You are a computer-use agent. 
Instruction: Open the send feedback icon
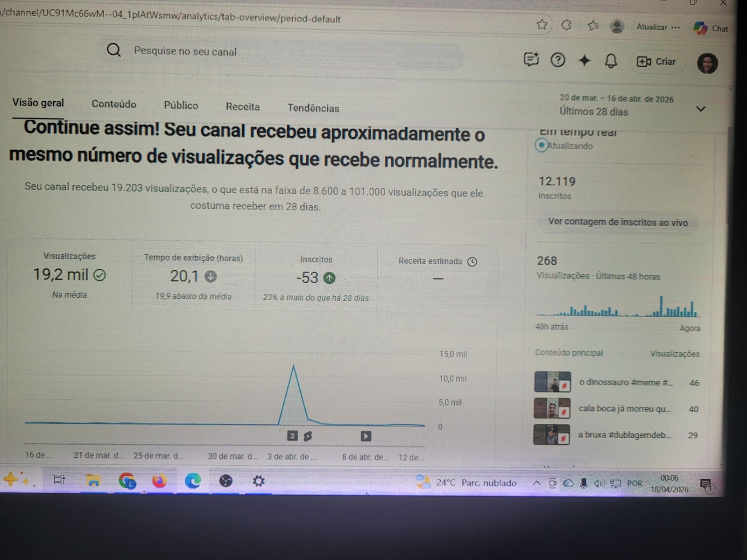(531, 59)
